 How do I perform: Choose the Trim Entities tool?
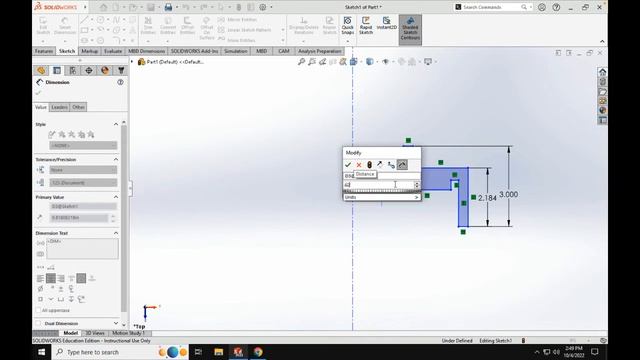pos(148,26)
